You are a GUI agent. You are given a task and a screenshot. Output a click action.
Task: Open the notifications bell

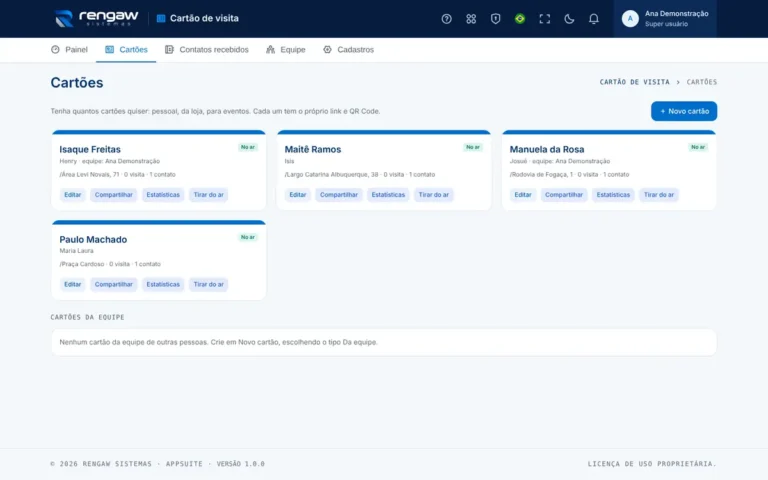[x=593, y=19]
